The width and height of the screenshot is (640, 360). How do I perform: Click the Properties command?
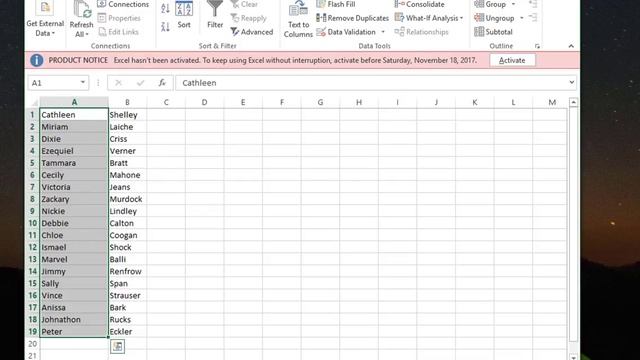119,18
